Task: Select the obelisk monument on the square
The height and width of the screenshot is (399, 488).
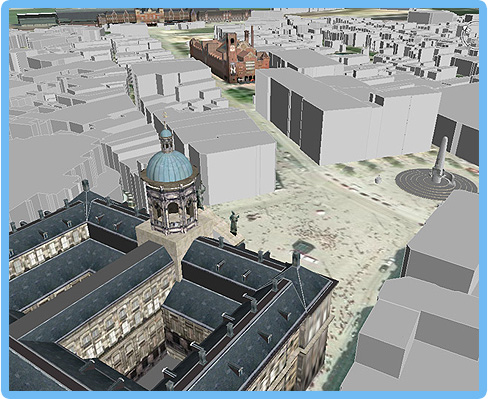Action: 441,159
